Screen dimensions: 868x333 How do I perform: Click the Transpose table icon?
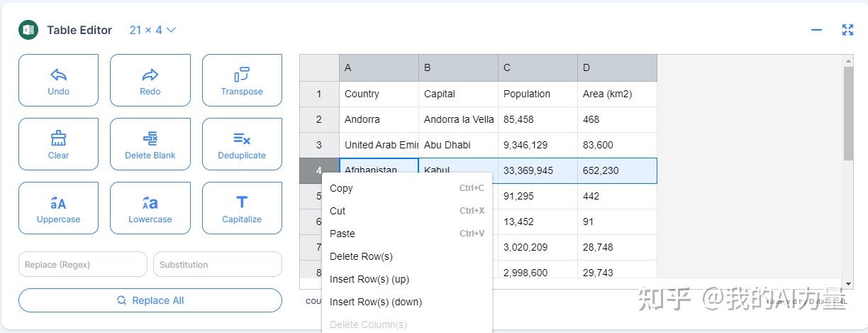click(242, 75)
